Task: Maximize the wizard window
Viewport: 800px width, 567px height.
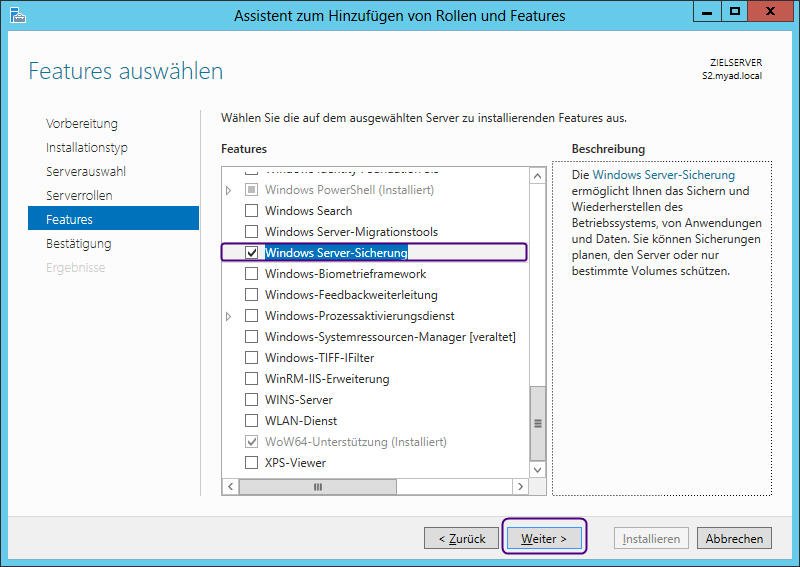Action: (734, 12)
